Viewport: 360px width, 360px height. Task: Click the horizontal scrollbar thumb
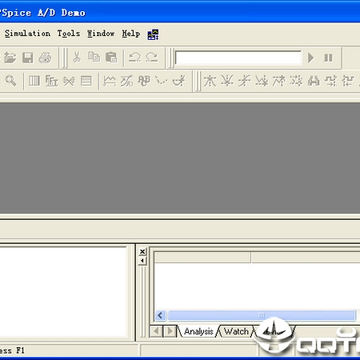[x=262, y=315]
